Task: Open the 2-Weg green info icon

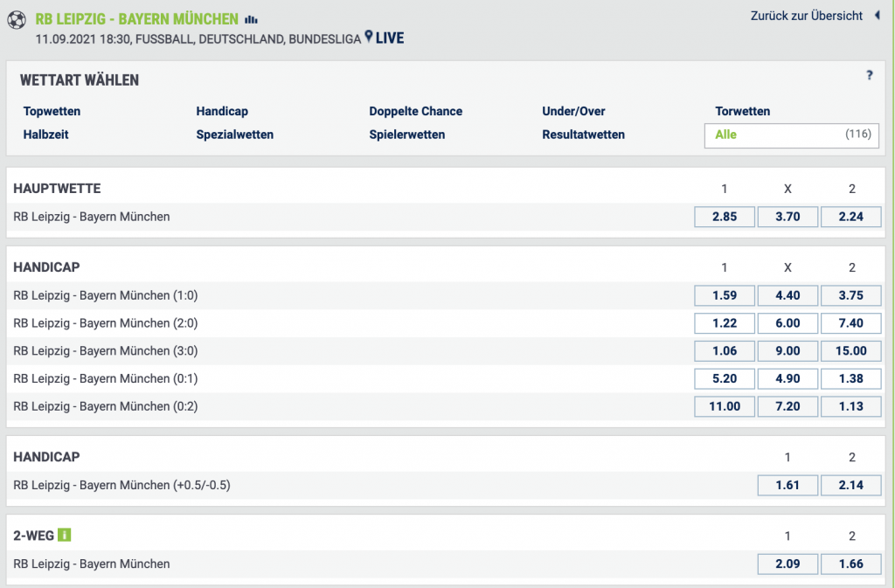Action: [65, 535]
